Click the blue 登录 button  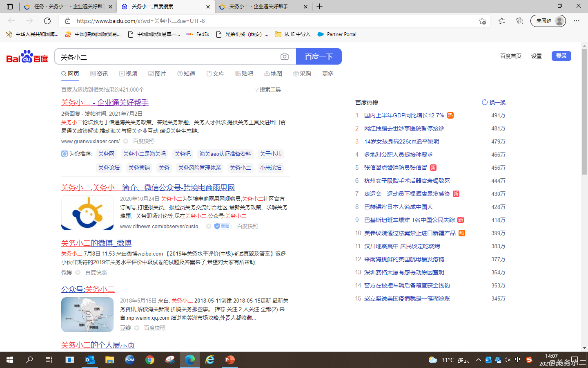click(x=561, y=56)
